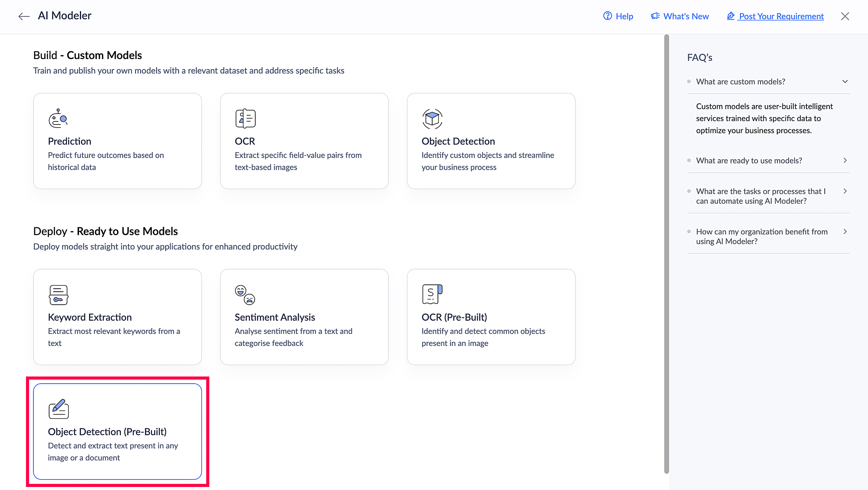Click the OCR document icon
Image resolution: width=868 pixels, height=490 pixels.
click(x=245, y=118)
